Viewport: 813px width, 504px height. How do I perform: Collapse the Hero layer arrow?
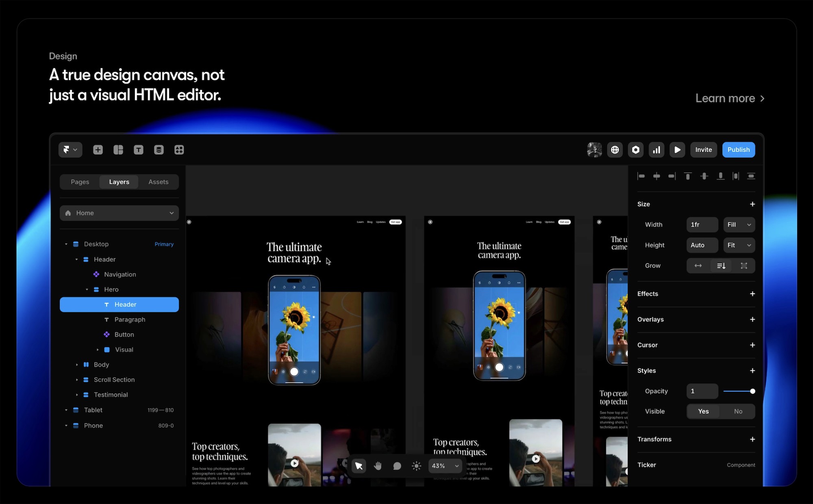point(87,289)
